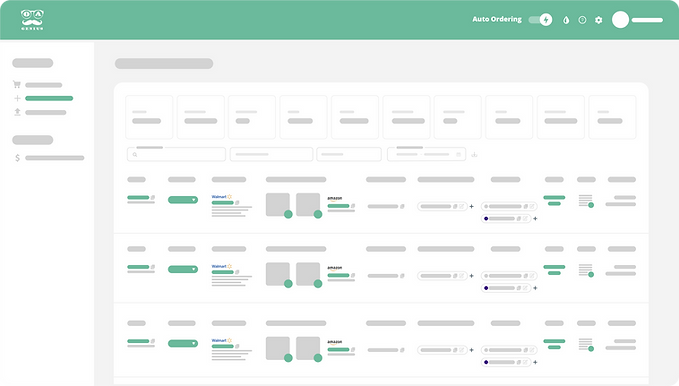Click the Walmart star icon in first row
Image resolution: width=679 pixels, height=386 pixels.
[x=230, y=197]
